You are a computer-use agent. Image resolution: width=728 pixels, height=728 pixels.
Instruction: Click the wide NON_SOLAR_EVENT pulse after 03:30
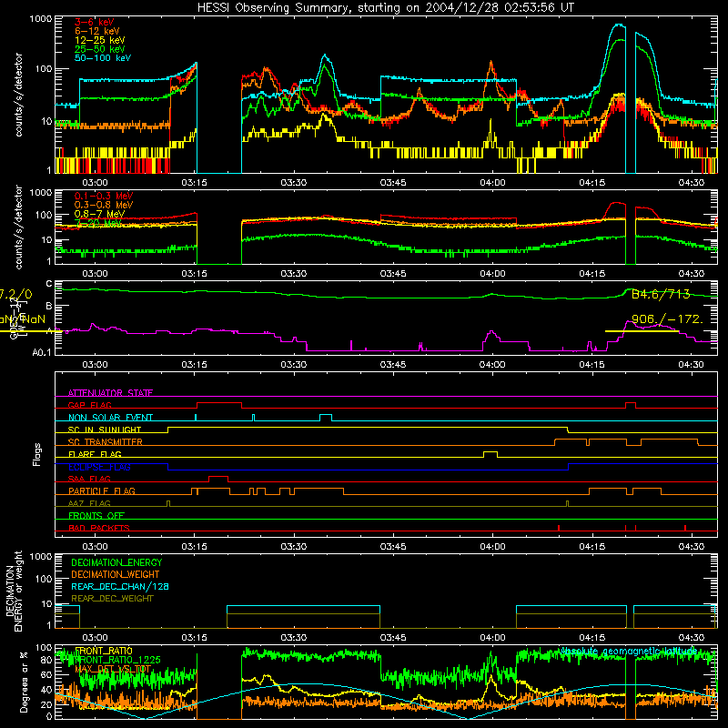click(x=326, y=418)
